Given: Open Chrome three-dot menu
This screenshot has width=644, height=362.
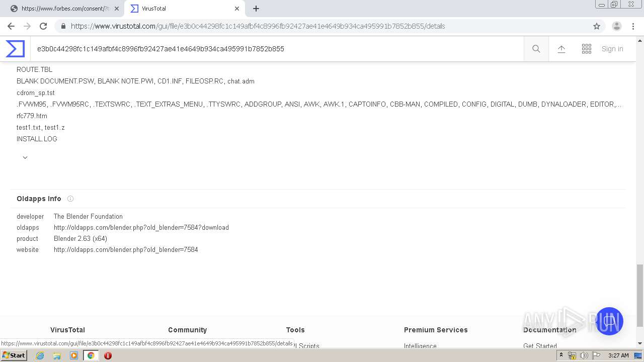Looking at the screenshot, I should click(x=633, y=26).
